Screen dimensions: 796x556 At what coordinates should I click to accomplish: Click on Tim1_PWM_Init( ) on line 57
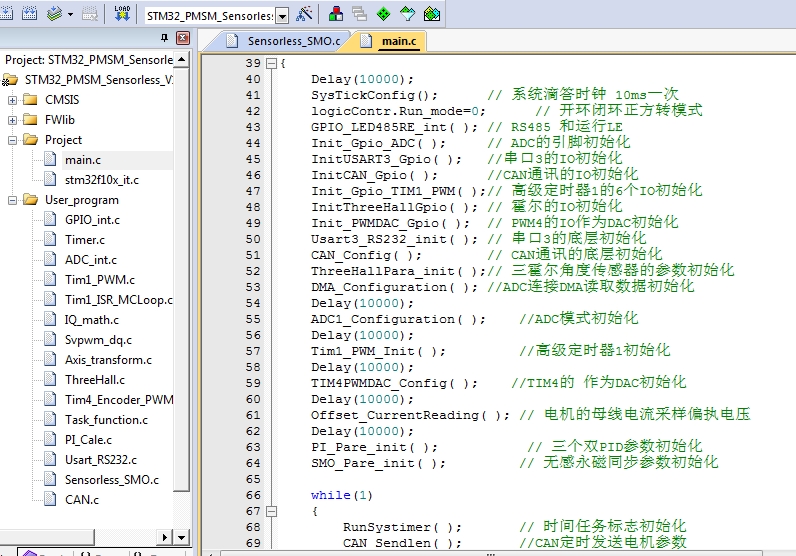378,351
